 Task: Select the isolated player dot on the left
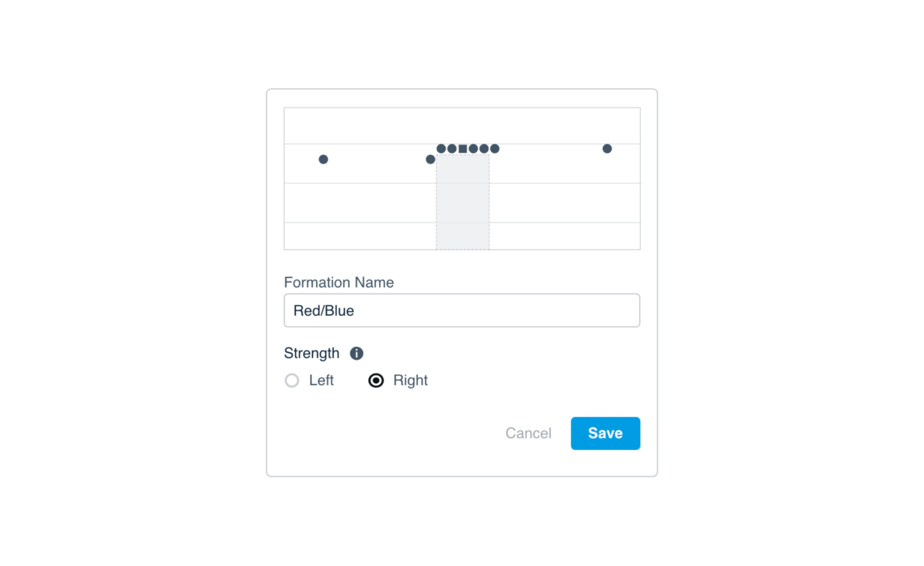(x=323, y=160)
